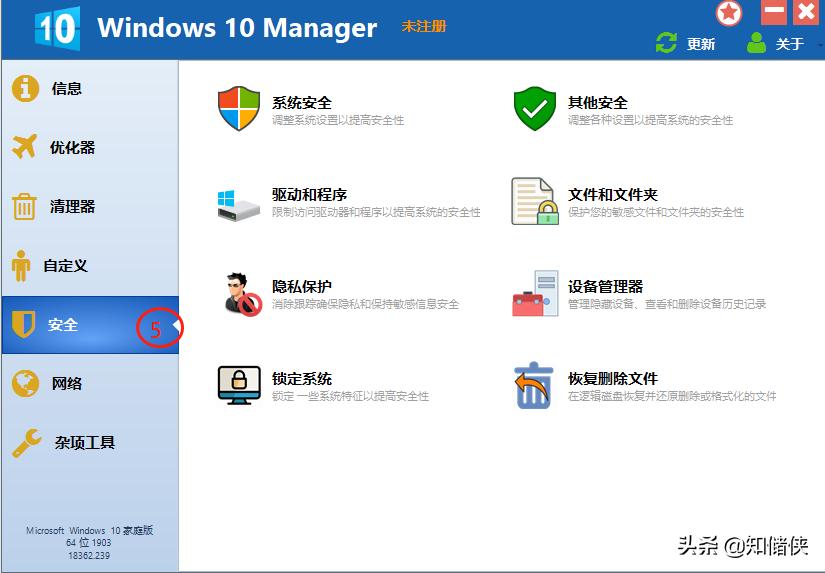This screenshot has height=573, width=825.
Task: Close the Windows 10 Manager window
Action: click(x=806, y=12)
